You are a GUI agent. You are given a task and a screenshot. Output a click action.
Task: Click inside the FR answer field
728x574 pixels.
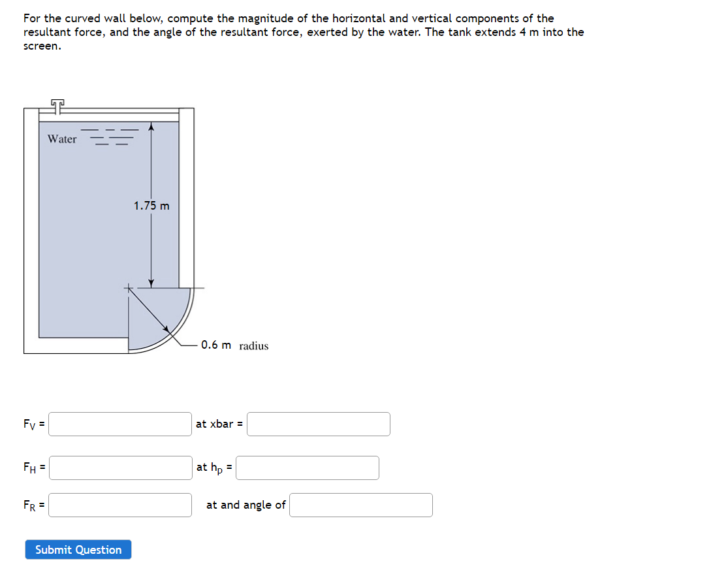click(x=119, y=505)
